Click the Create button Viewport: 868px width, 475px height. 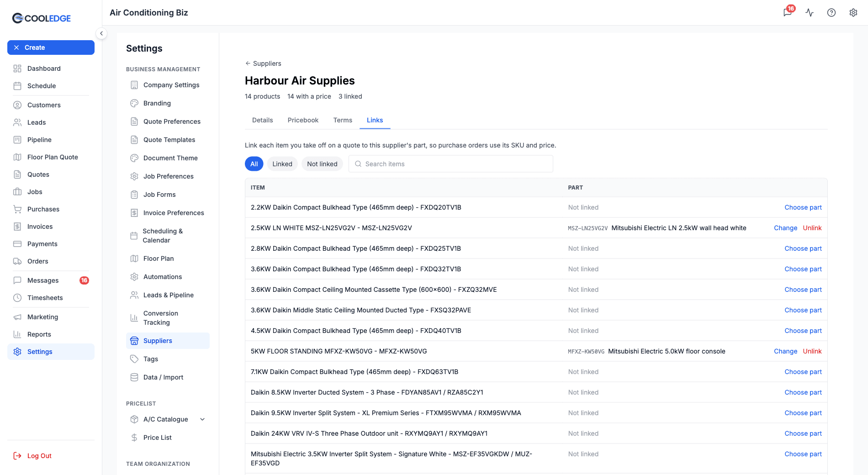pyautogui.click(x=51, y=47)
